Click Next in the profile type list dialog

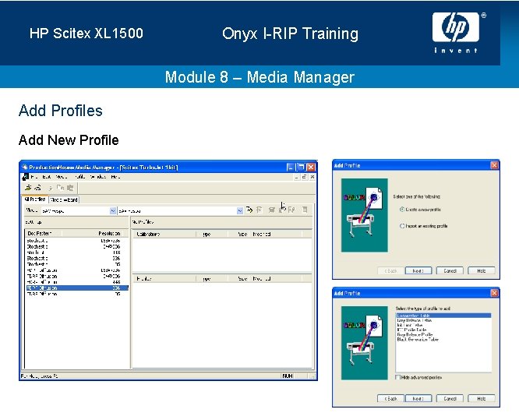(x=418, y=398)
